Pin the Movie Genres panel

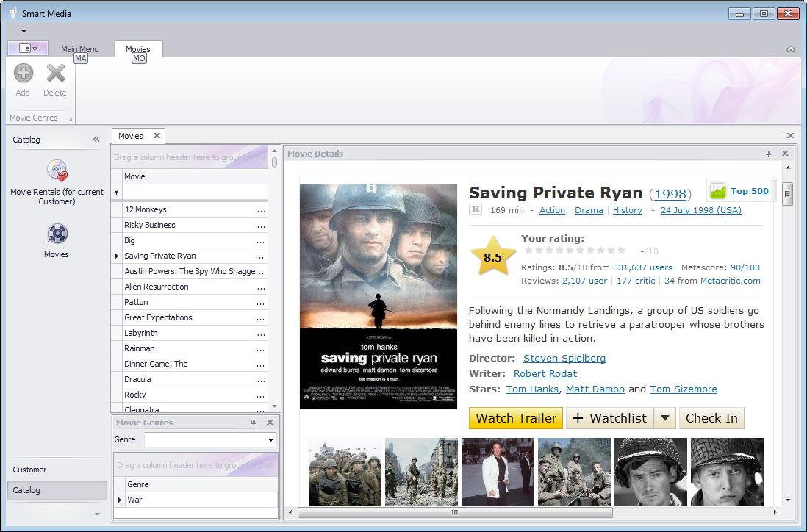[x=254, y=422]
